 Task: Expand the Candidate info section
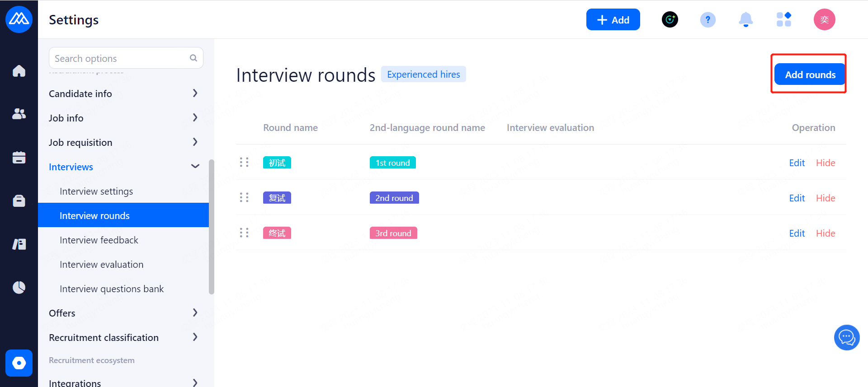point(195,93)
